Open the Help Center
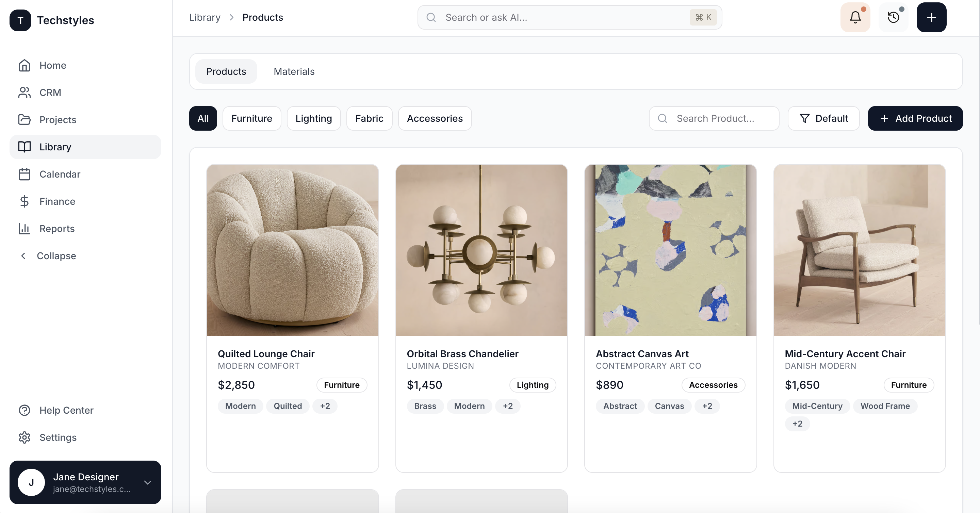 pos(67,410)
